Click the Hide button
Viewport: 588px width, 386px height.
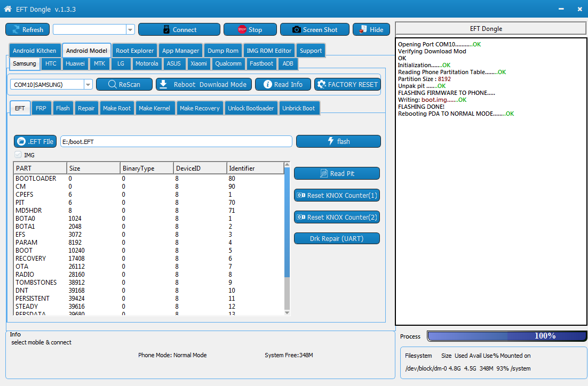tap(371, 30)
